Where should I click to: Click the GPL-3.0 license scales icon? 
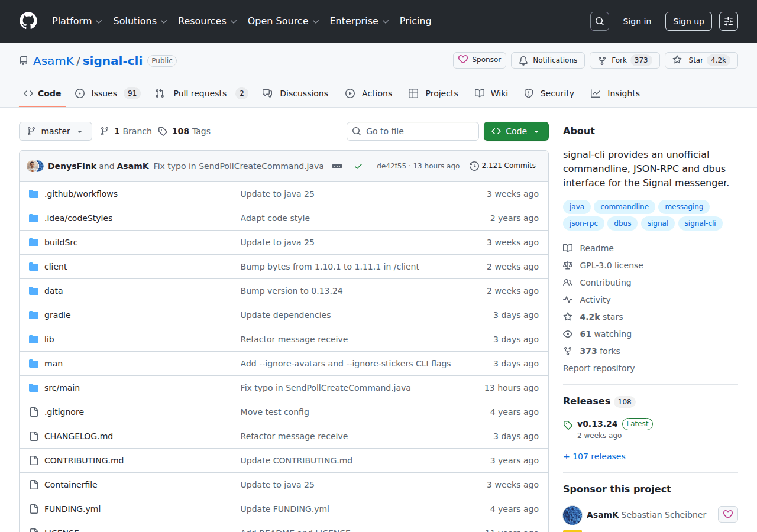pos(568,265)
